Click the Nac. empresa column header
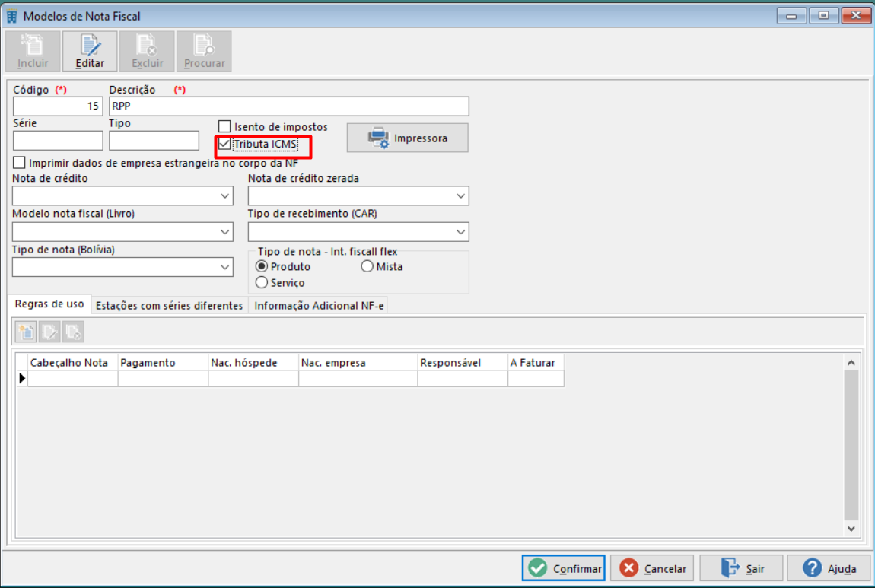 click(x=358, y=363)
